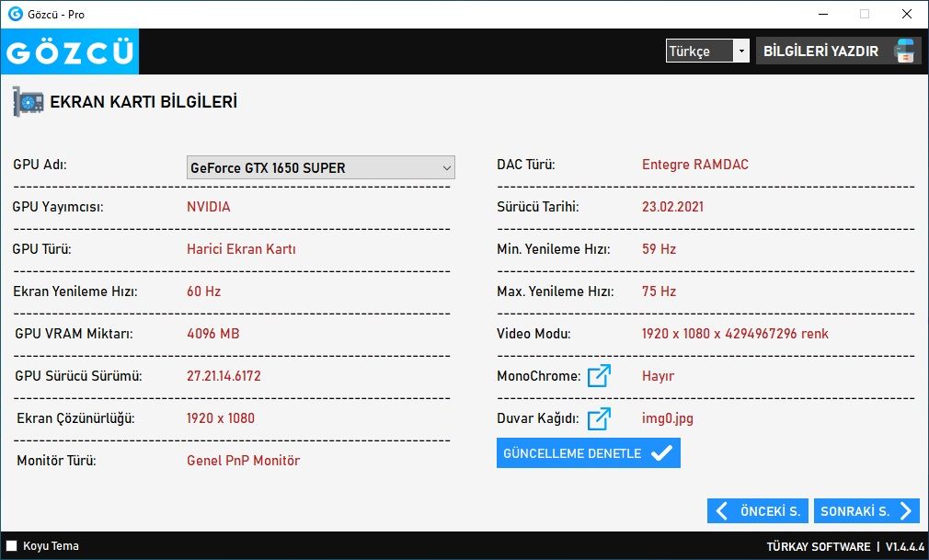Open the MonoChrome external link icon

pyautogui.click(x=599, y=376)
